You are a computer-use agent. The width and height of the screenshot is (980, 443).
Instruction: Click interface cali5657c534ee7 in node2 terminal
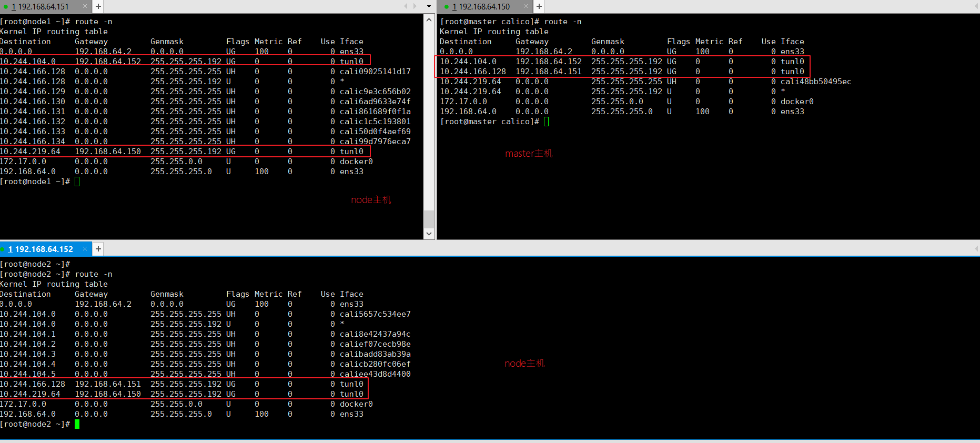375,314
